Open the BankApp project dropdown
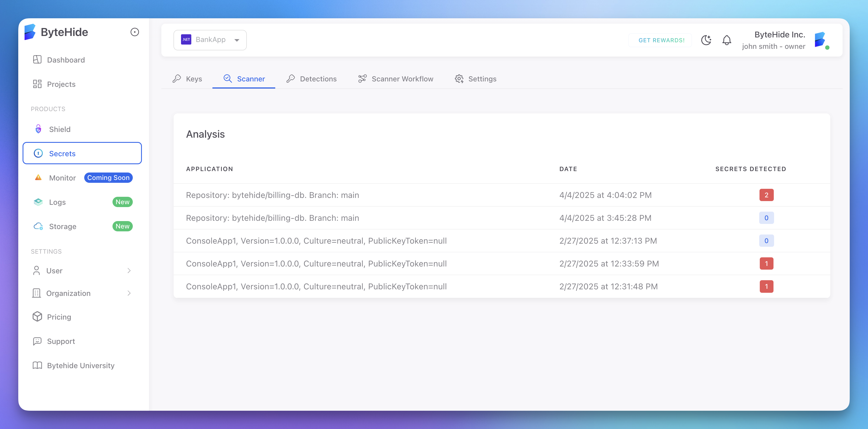868x429 pixels. 210,40
